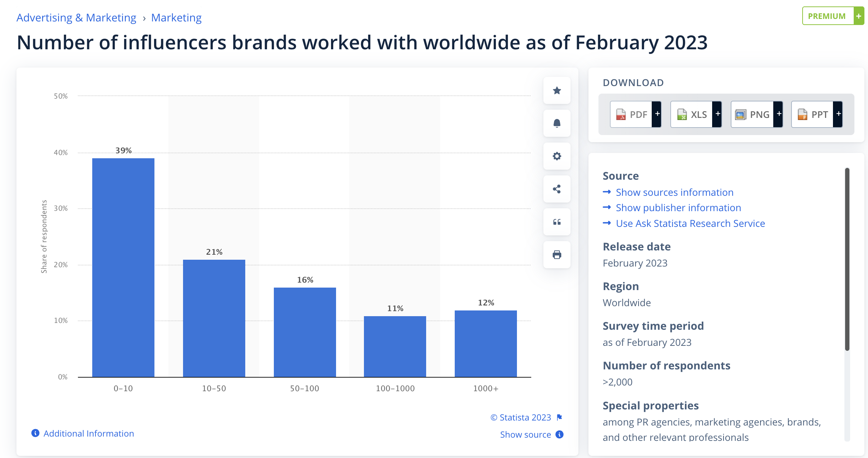Click the info icon beside Show source
The width and height of the screenshot is (868, 458).
tap(559, 434)
